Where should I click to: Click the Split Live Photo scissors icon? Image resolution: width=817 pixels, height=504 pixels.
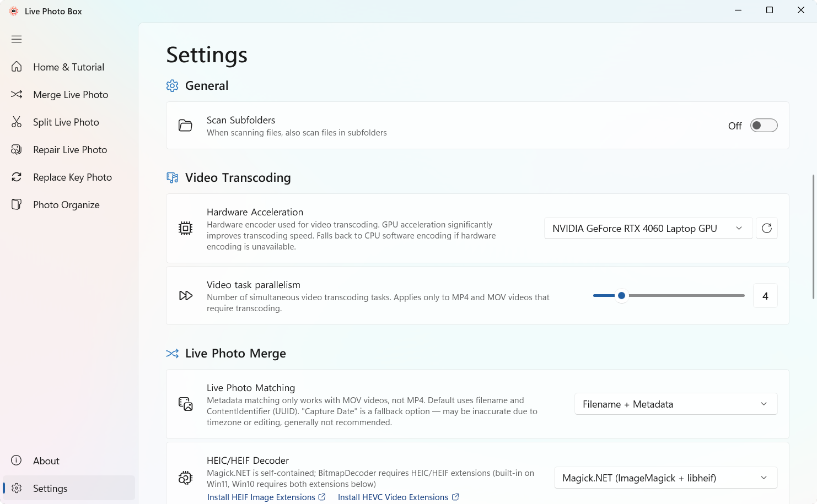coord(17,122)
